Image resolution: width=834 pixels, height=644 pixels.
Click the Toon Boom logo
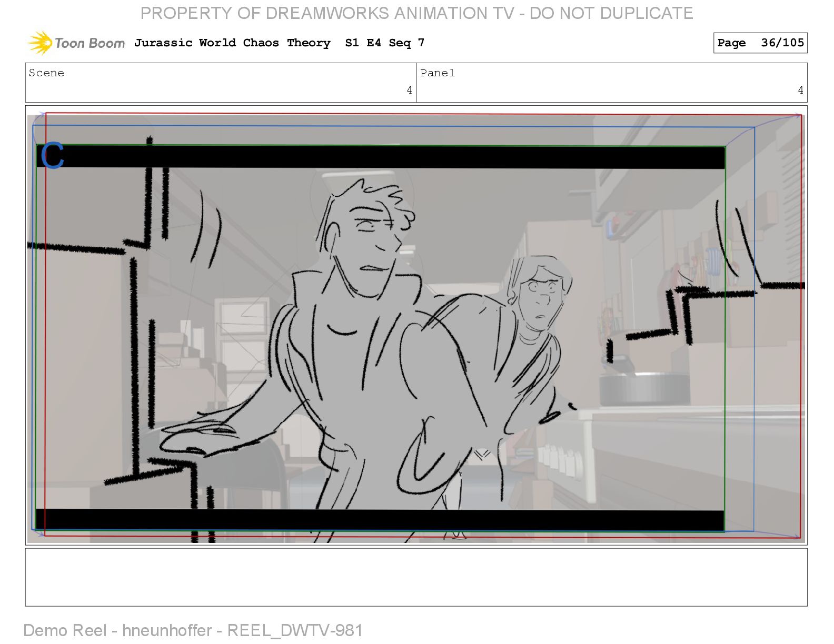tap(76, 43)
